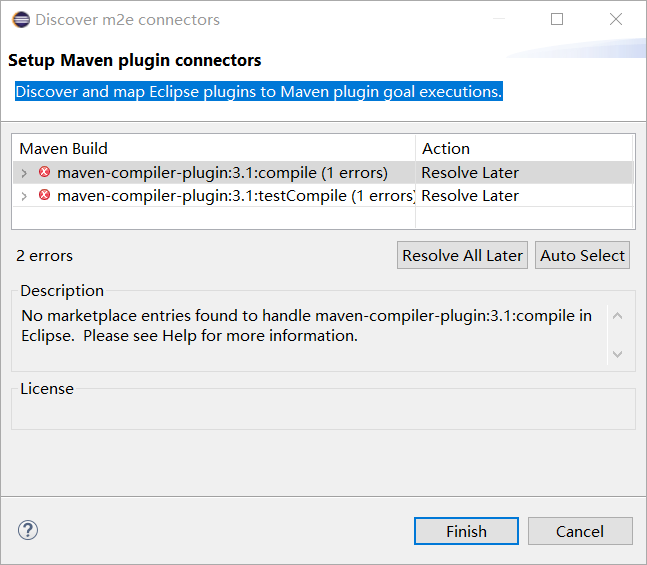
Task: Open the Help question mark icon
Action: coord(28,530)
